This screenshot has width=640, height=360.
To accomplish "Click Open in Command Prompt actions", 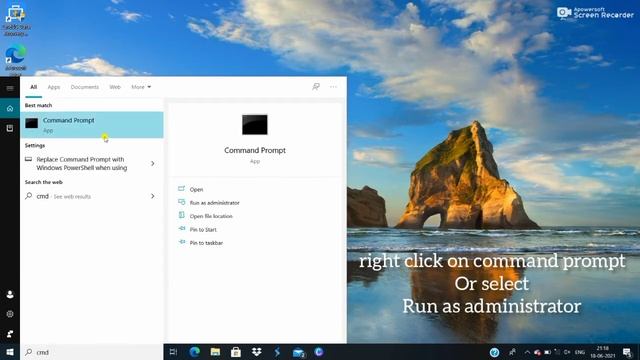I will tap(196, 189).
